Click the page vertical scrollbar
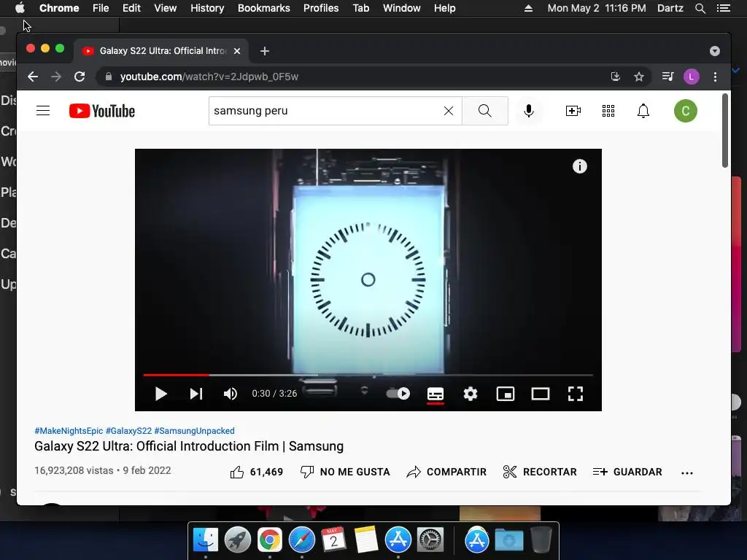Image resolution: width=747 pixels, height=560 pixels. tap(725, 131)
